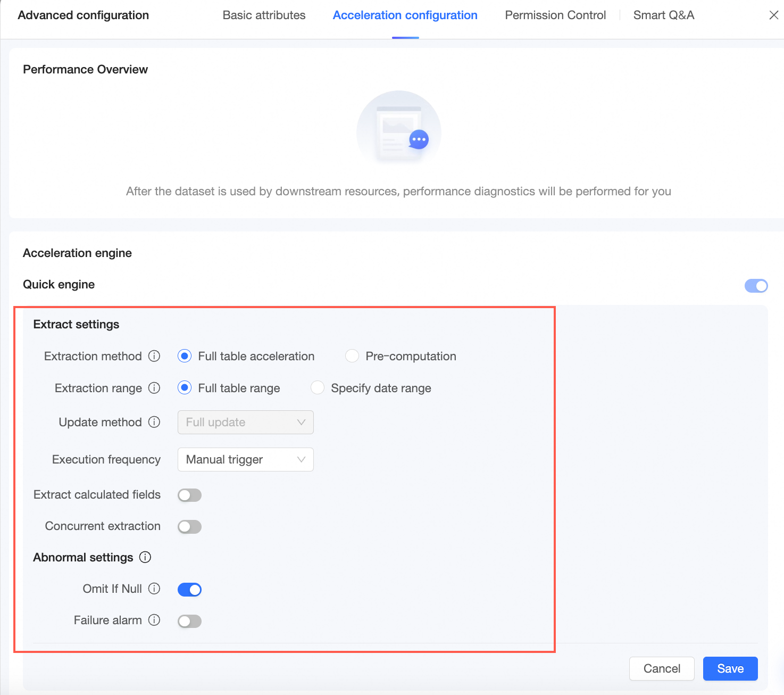Click the Extraction range label

click(x=98, y=388)
